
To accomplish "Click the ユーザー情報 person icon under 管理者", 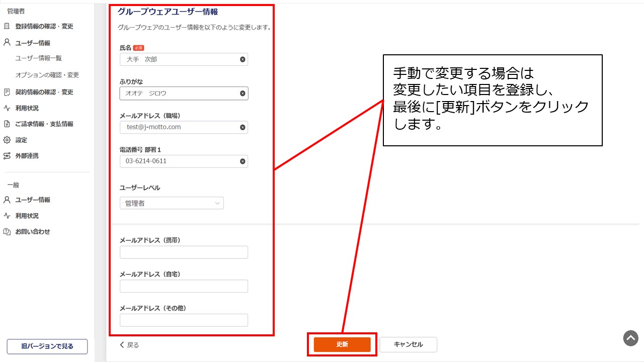I will [8, 43].
